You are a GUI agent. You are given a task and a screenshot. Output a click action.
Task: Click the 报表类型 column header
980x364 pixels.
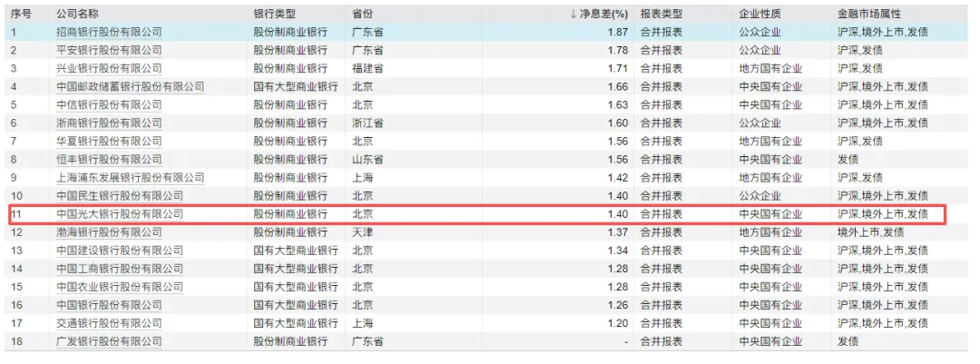point(661,14)
